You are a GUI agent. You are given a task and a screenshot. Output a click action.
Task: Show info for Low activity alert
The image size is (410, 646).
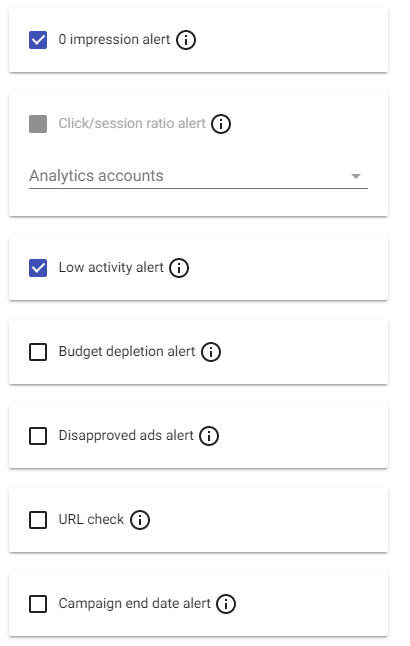pos(179,268)
